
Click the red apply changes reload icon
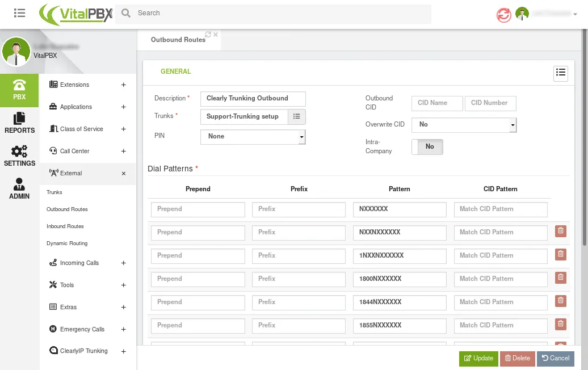(503, 15)
